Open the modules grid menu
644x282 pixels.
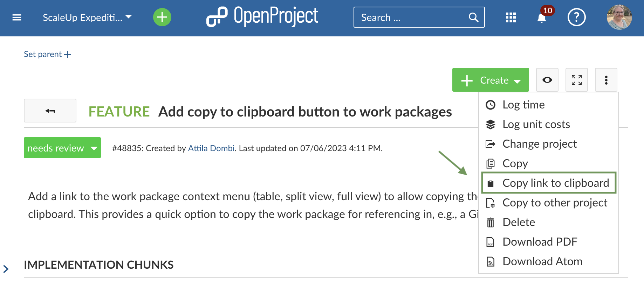coord(511,17)
